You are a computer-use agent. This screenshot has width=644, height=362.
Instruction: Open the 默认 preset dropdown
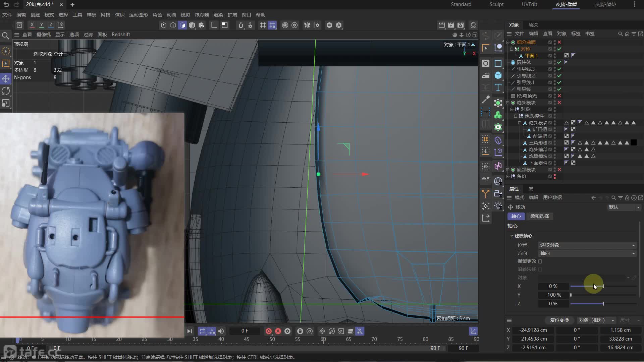click(624, 207)
